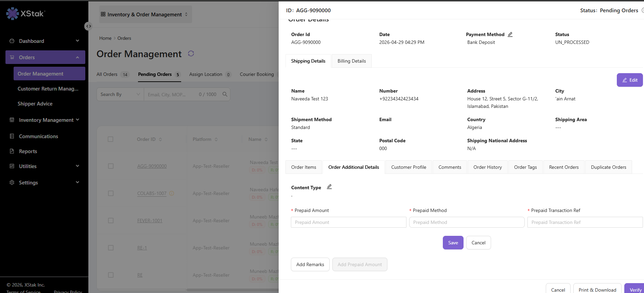Viewport: 644px width, 293px height.
Task: Click the Add Remarks button
Action: tap(310, 264)
